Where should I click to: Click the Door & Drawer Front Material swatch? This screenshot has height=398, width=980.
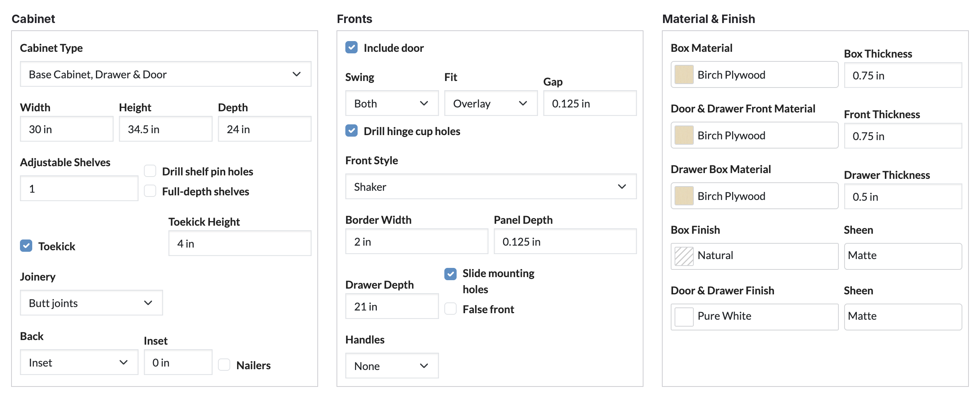(x=684, y=135)
